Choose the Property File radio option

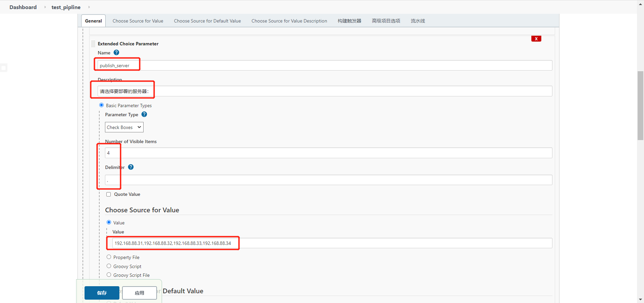109,257
